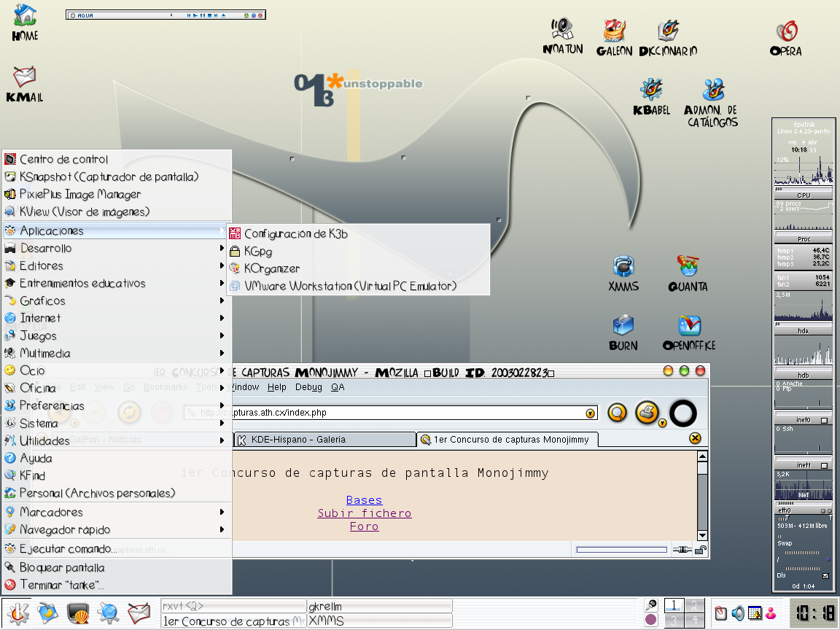Expand the Navegador rápido submenu
The width and height of the screenshot is (840, 630).
(117, 530)
